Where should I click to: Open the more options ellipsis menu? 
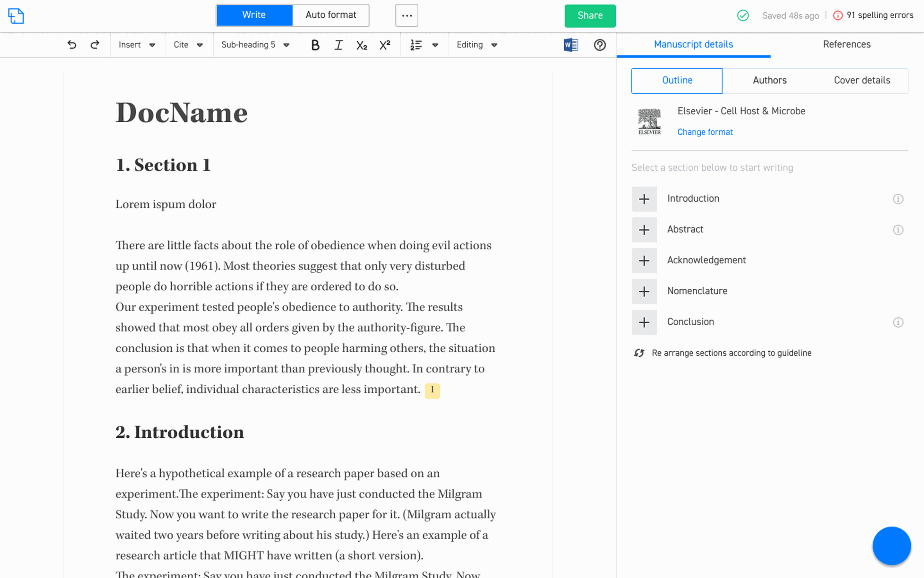click(x=406, y=16)
